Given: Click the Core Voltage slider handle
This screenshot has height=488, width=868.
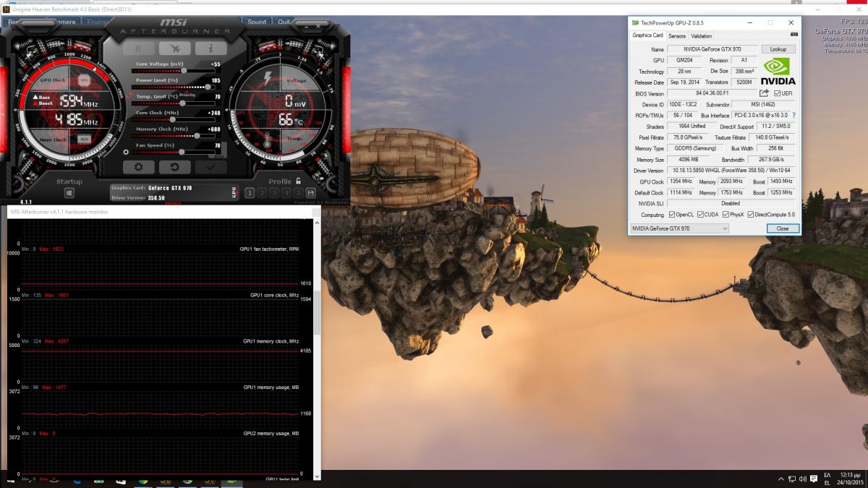Looking at the screenshot, I should [x=184, y=71].
